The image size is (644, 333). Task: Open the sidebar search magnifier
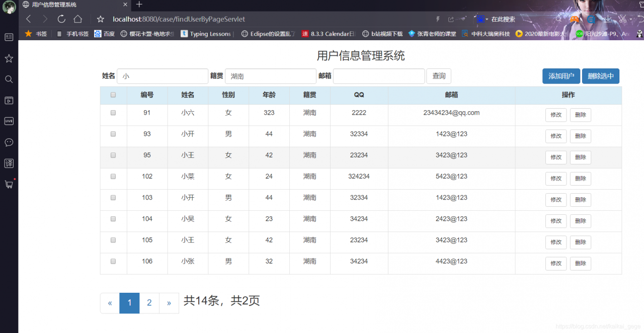coord(9,79)
